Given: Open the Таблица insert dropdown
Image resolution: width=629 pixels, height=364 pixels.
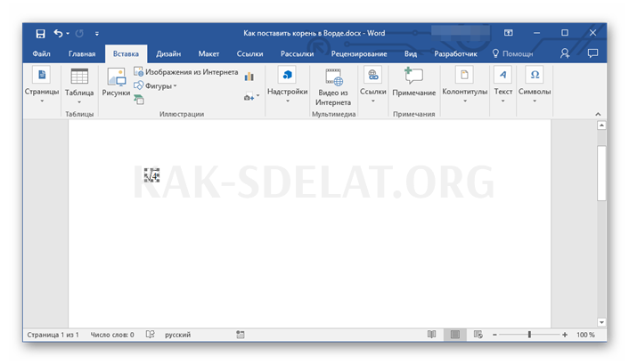Looking at the screenshot, I should [x=79, y=85].
